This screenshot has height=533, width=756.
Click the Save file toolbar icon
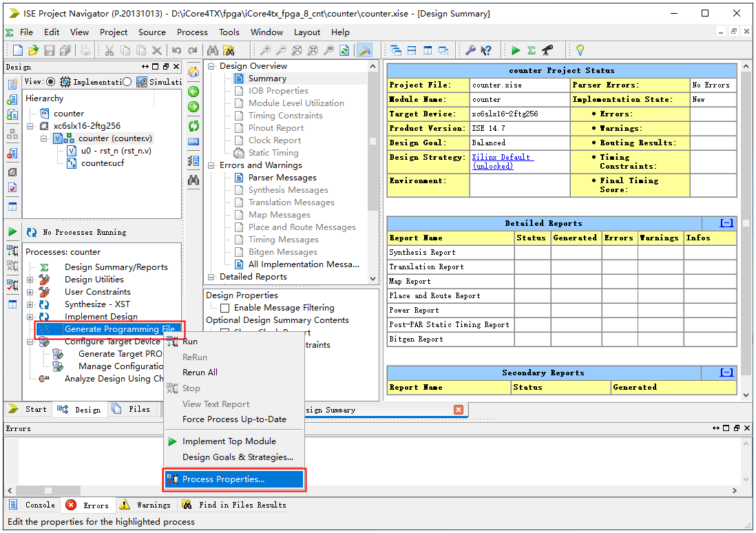click(50, 50)
